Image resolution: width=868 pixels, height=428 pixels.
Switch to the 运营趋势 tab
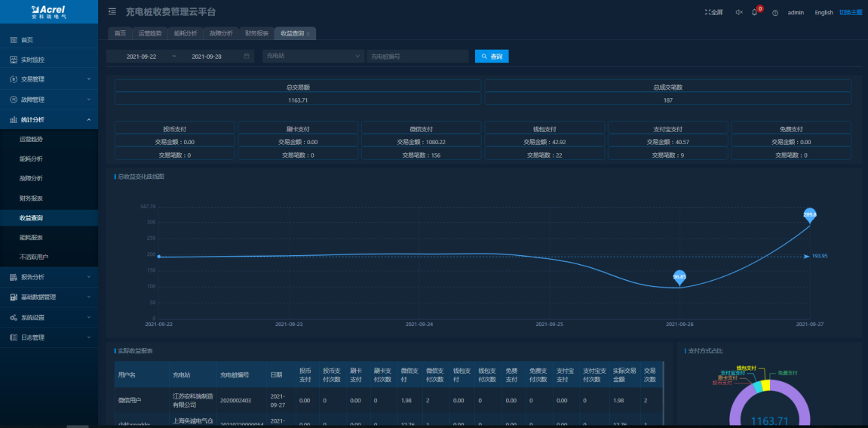(149, 33)
